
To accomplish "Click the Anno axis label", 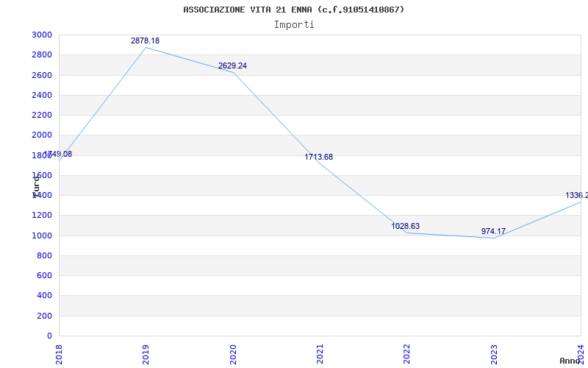I will 570,361.
